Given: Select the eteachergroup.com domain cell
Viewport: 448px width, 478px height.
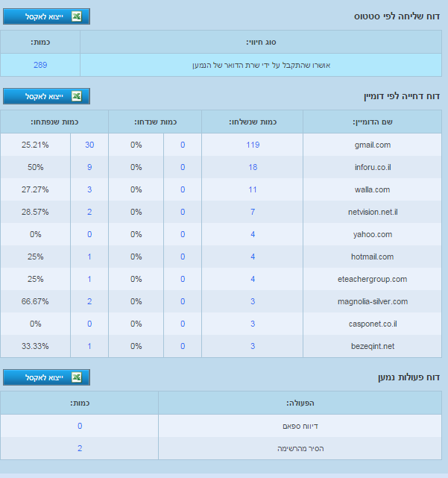Looking at the screenshot, I should [x=372, y=279].
